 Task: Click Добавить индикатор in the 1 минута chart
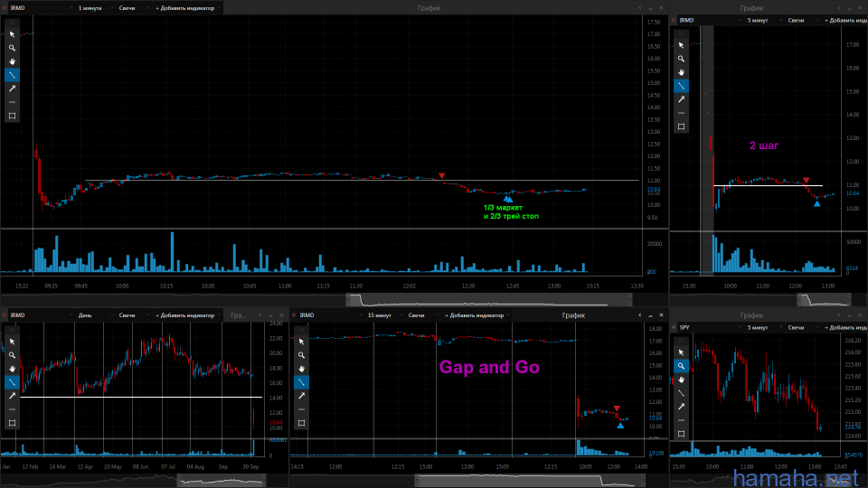(187, 8)
